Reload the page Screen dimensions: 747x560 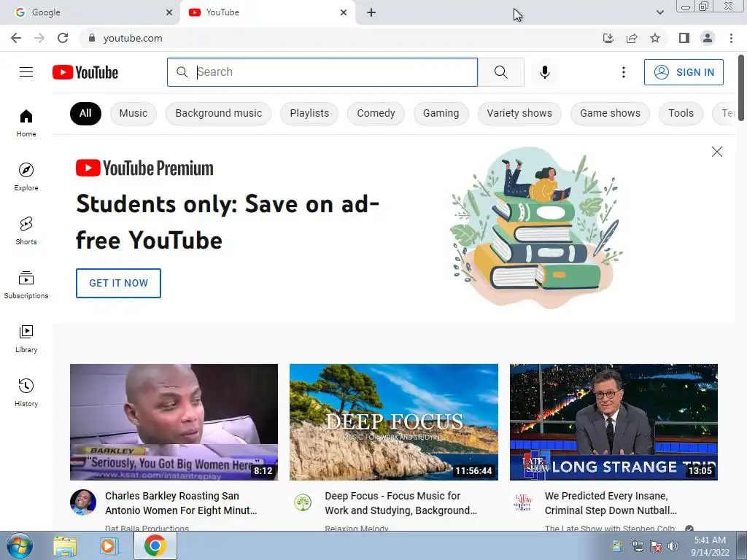[x=63, y=38]
